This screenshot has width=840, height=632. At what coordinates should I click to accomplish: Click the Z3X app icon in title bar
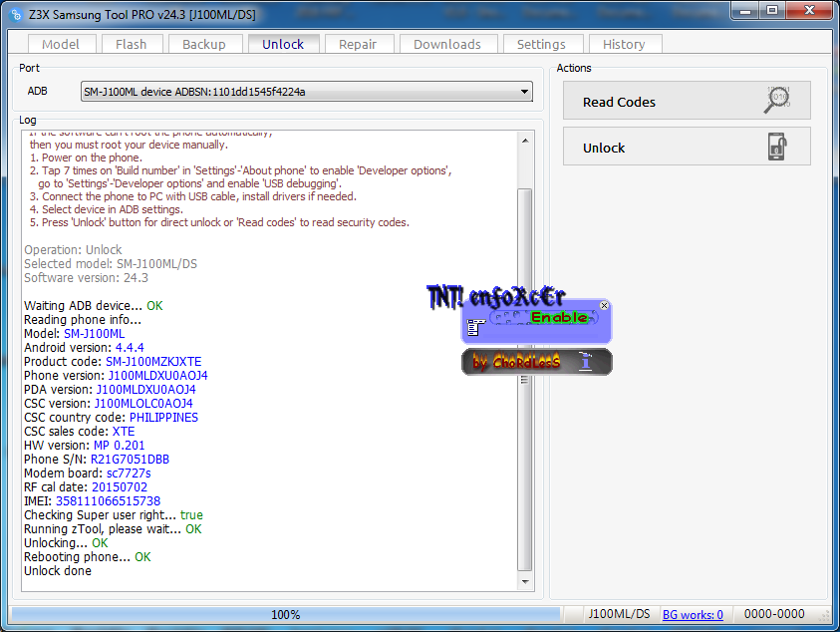point(17,15)
